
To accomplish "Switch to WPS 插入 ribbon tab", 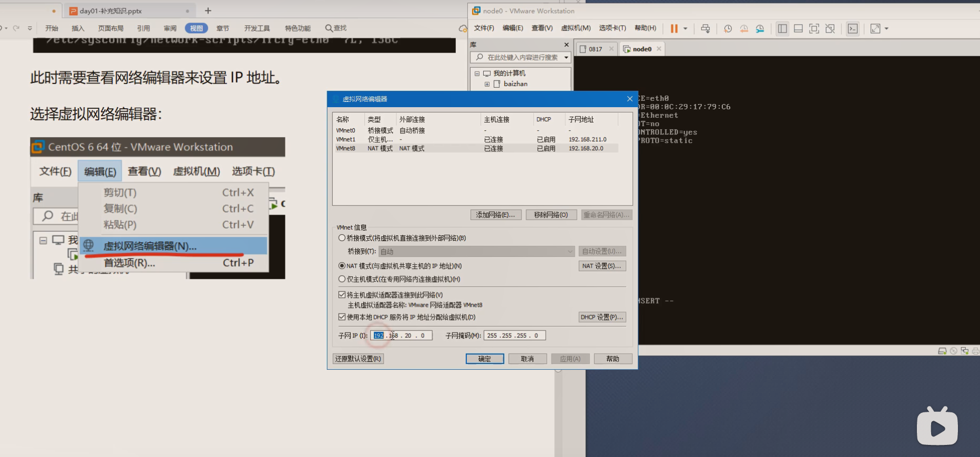I will [78, 28].
